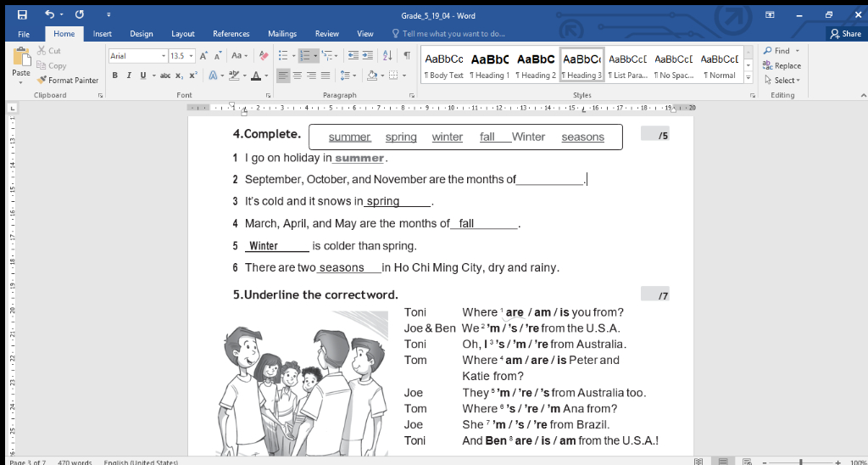Sort paragraphs with the A-Z icon
Image resolution: width=868 pixels, height=465 pixels.
[387, 56]
